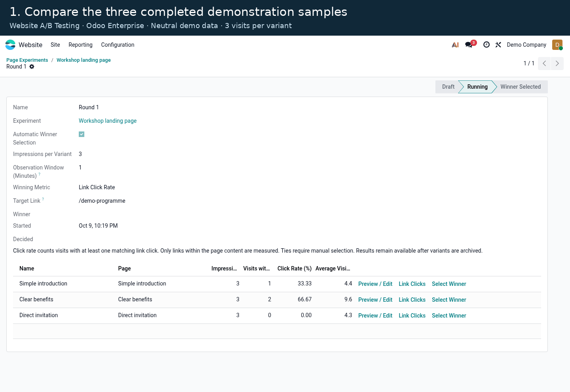Go to Page Experiments breadcrumb

(27, 60)
